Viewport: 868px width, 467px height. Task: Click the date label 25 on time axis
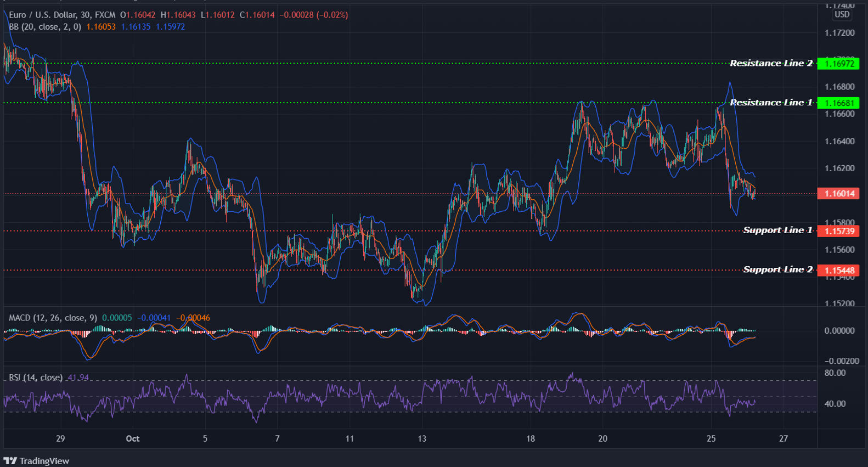pos(711,438)
